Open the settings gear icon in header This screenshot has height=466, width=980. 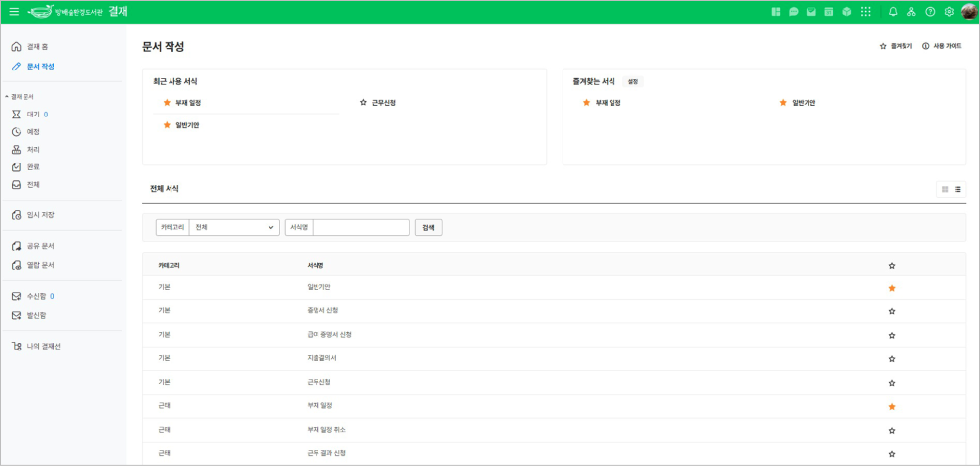948,12
